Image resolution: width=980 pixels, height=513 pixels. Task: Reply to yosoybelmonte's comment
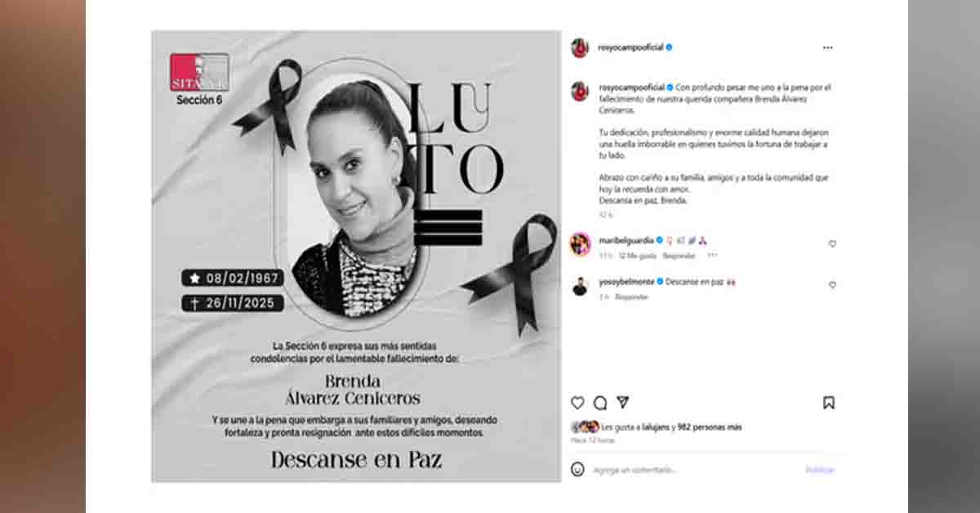(x=631, y=297)
